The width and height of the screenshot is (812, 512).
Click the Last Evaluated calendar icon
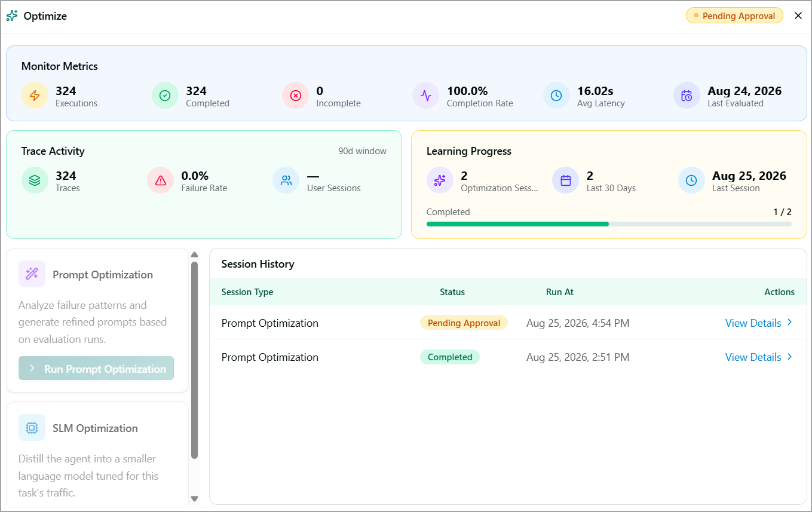686,96
